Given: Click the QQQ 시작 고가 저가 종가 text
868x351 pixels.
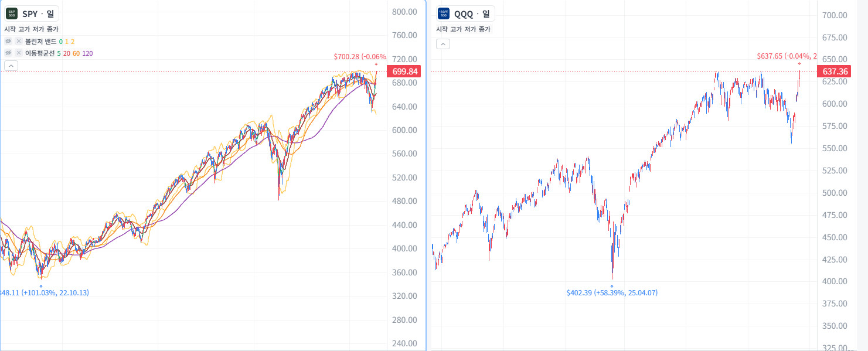Looking at the screenshot, I should pyautogui.click(x=463, y=29).
